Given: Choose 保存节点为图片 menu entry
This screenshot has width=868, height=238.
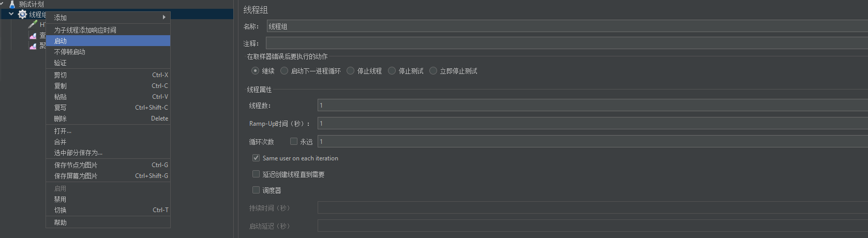Looking at the screenshot, I should [108, 165].
